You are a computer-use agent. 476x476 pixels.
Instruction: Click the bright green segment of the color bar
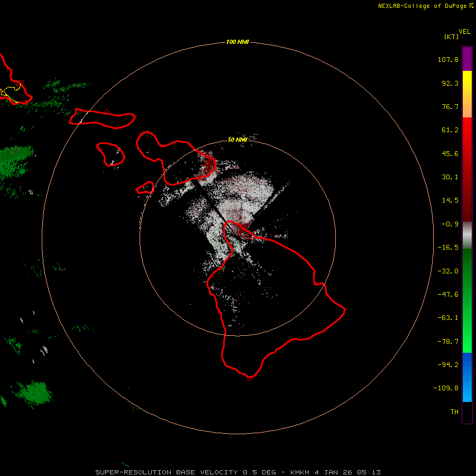467,300
